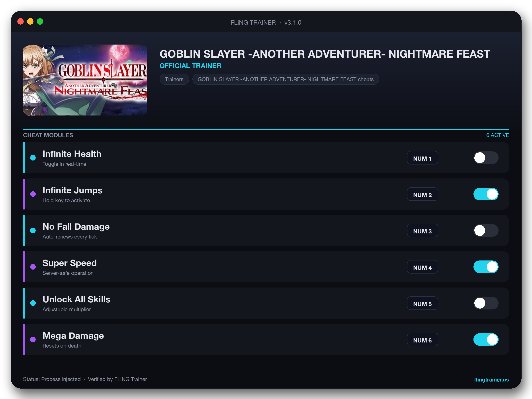Open the NIGHTMARE FEAST cheats tag

point(286,79)
